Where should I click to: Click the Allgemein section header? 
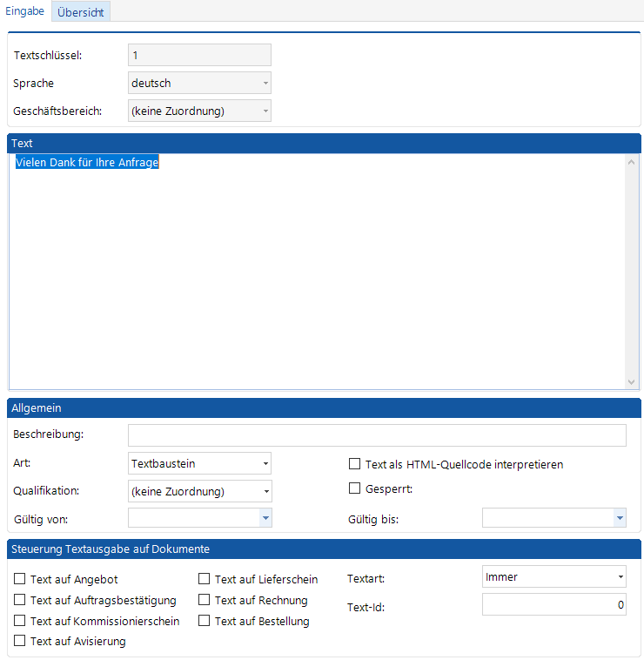coord(324,407)
